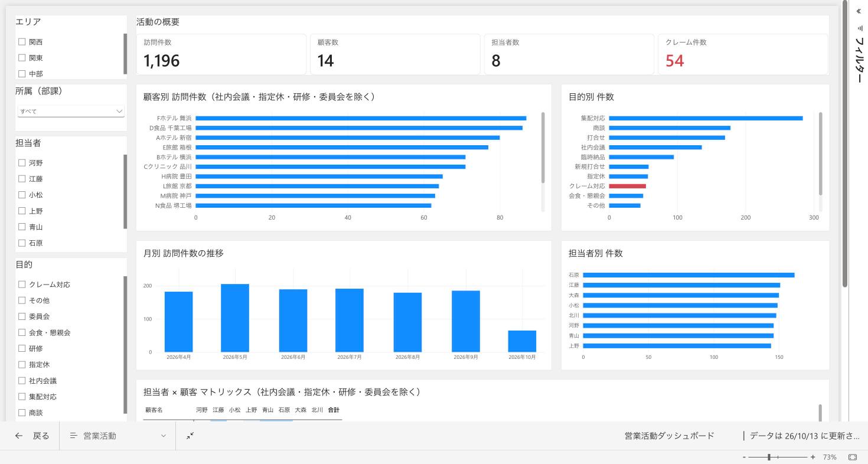This screenshot has height=464, width=868.
Task: Exit full screen with the diagonal arrows icon
Action: point(190,436)
